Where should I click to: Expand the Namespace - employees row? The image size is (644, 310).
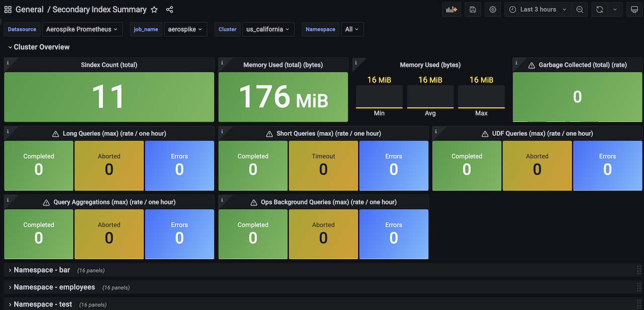tap(54, 287)
